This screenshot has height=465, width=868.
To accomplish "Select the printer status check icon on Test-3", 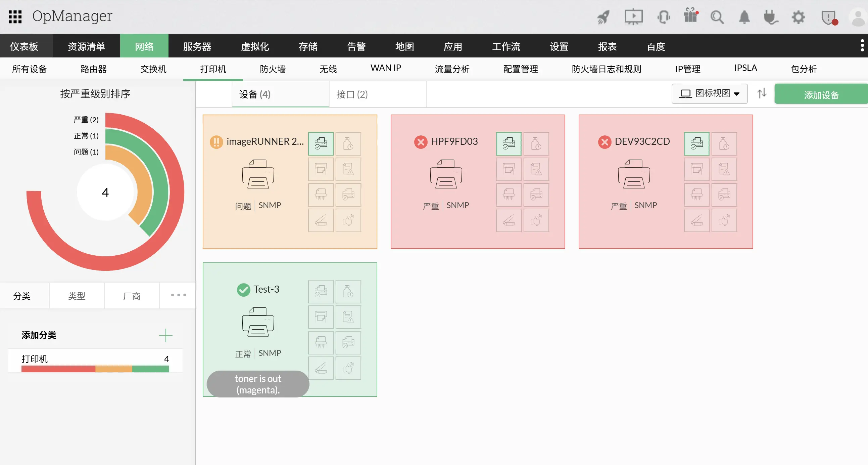I will point(321,291).
